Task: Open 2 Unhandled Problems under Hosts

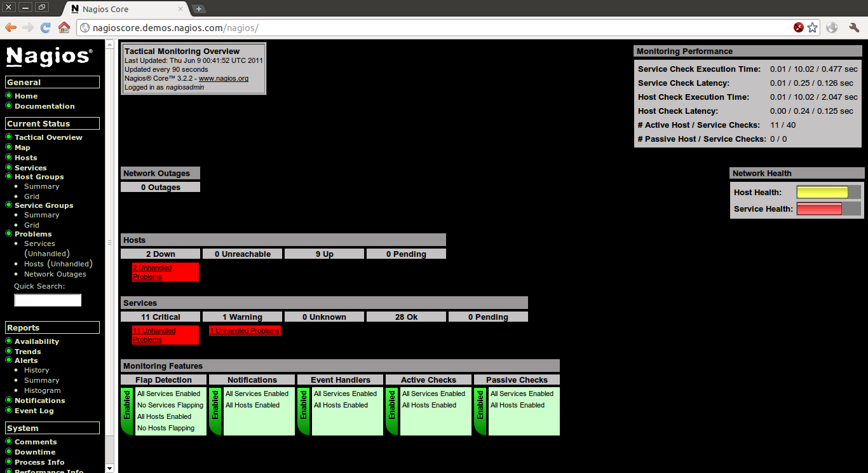Action: coord(153,272)
